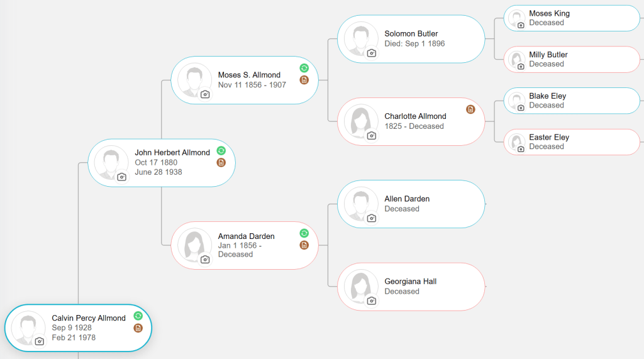Screen dimensions: 644x359
Task: Add photo via Solomon Butler's camera icon
Action: coord(372,53)
